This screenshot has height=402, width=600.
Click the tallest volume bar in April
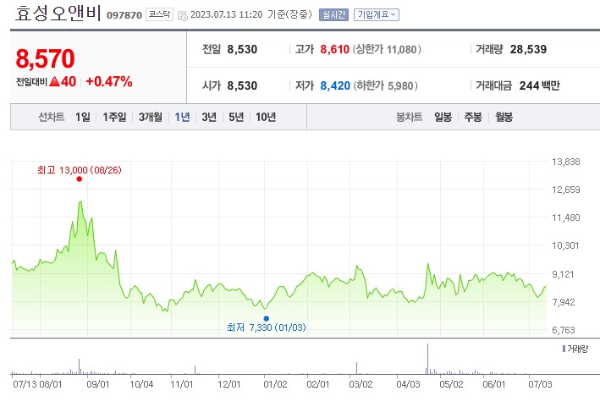pos(427,359)
